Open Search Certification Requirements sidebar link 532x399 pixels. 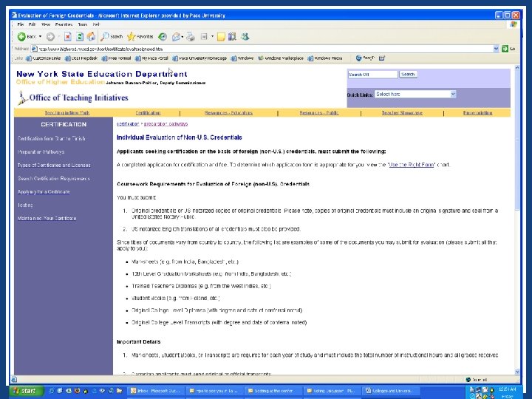pyautogui.click(x=54, y=178)
